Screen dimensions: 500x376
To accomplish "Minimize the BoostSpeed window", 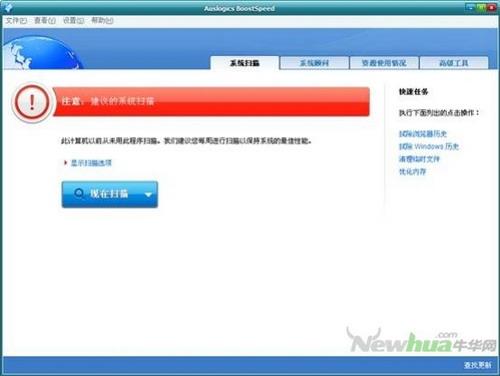I will [x=470, y=7].
